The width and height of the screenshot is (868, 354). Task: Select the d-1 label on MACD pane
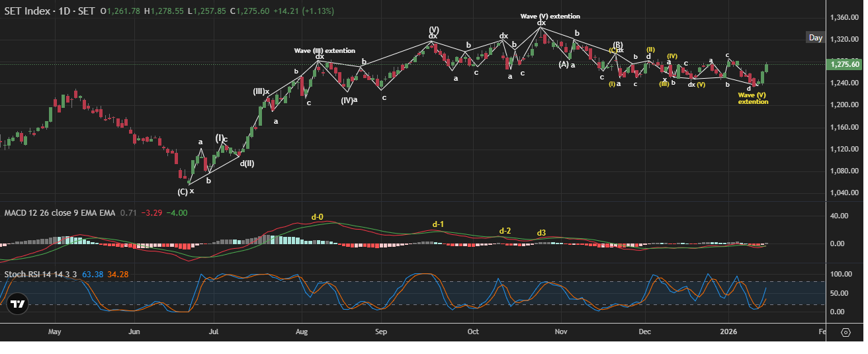click(x=438, y=224)
